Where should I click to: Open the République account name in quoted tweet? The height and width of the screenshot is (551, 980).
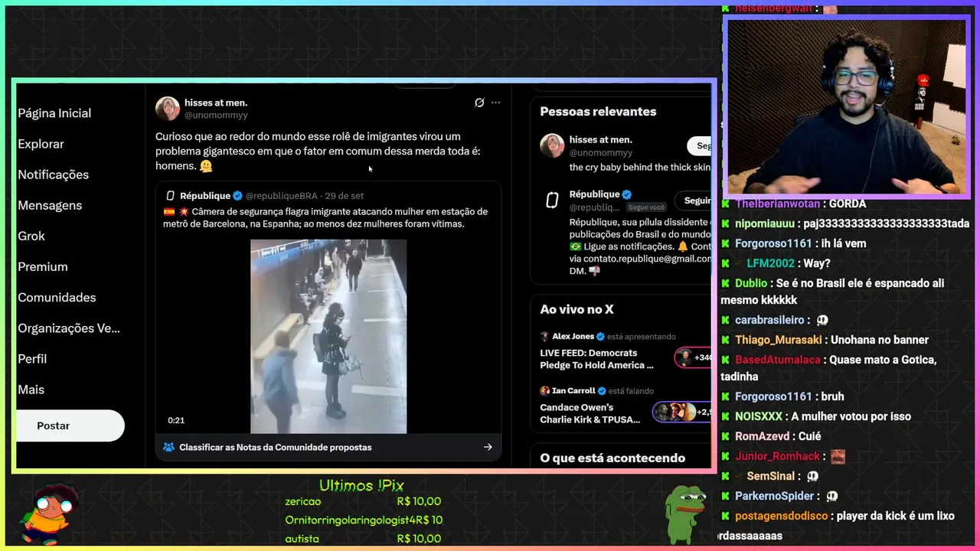205,196
